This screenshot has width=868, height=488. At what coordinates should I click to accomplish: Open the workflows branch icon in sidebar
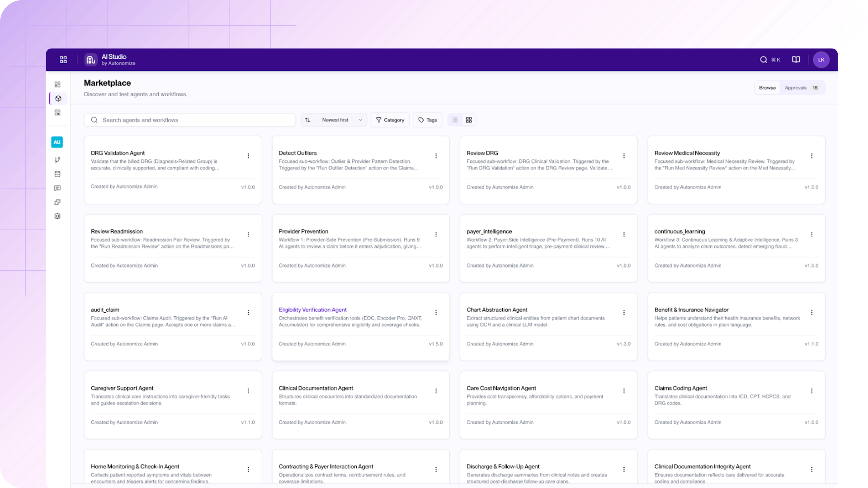[57, 159]
